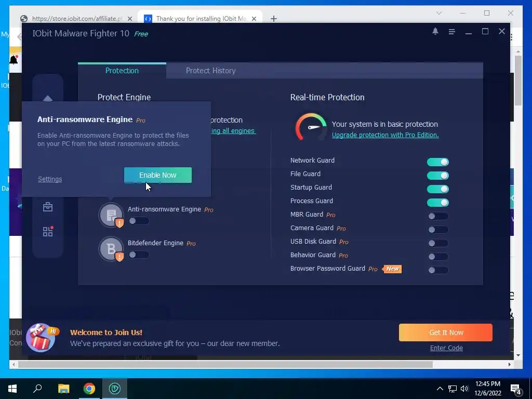This screenshot has width=532, height=399.
Task: Click Upgrade protection with Pro Edition link
Action: (x=385, y=135)
